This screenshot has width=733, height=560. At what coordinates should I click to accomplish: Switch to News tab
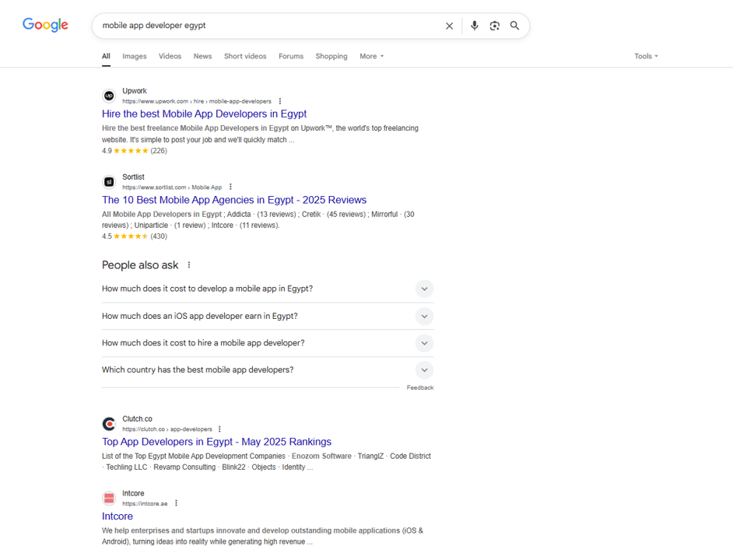(x=202, y=56)
